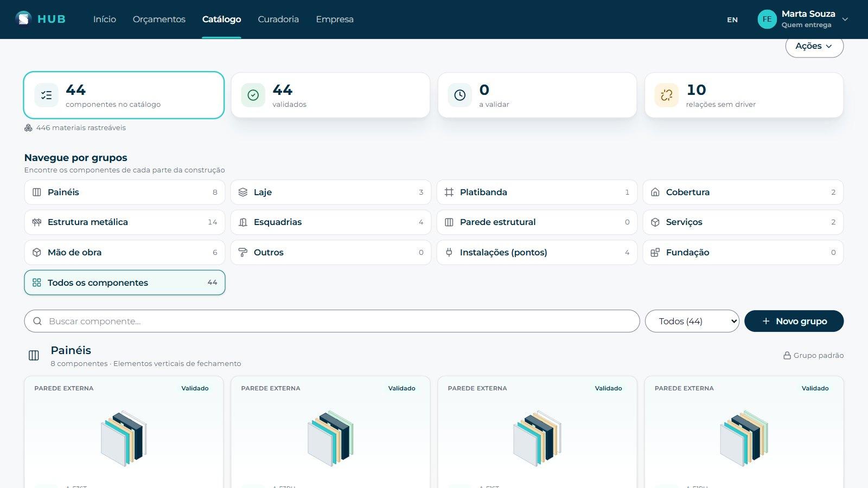Click the Laje layers icon
Image resolution: width=868 pixels, height=488 pixels.
(243, 192)
